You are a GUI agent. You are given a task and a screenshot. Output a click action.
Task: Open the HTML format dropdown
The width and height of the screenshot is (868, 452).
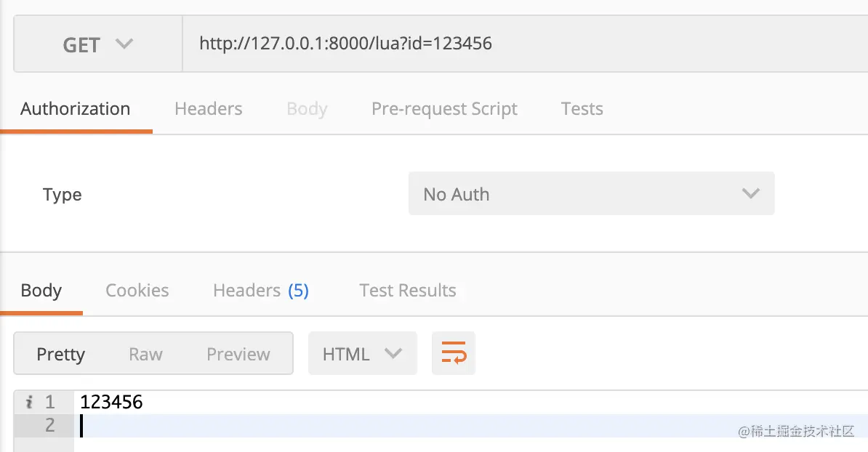[x=363, y=353]
